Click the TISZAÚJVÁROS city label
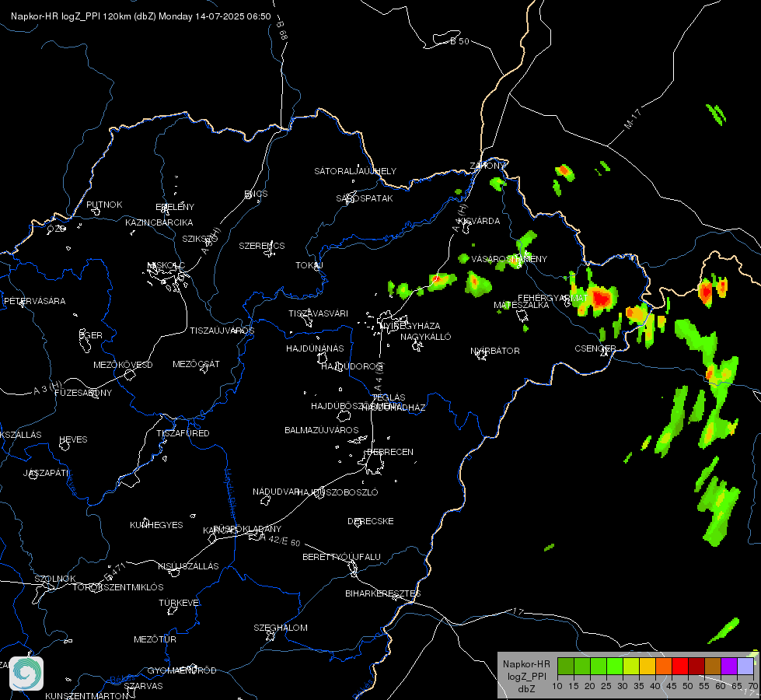Image resolution: width=761 pixels, height=700 pixels. pyautogui.click(x=222, y=331)
